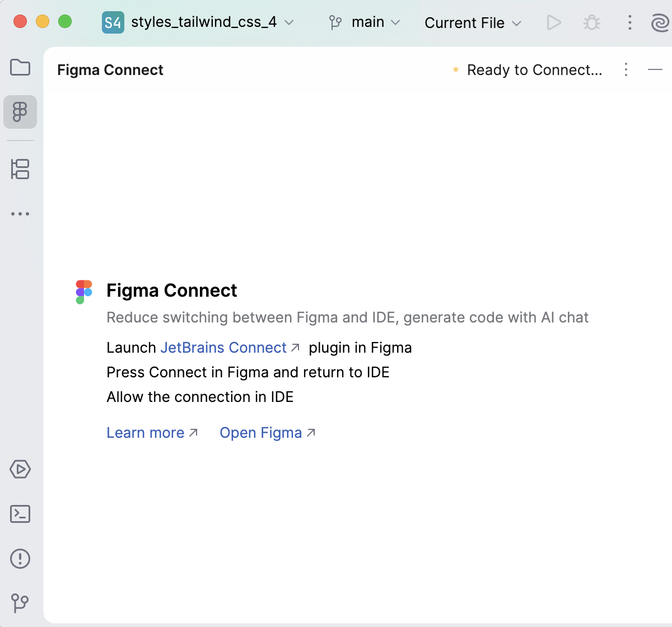Show more tool windows ellipsis

tap(20, 214)
